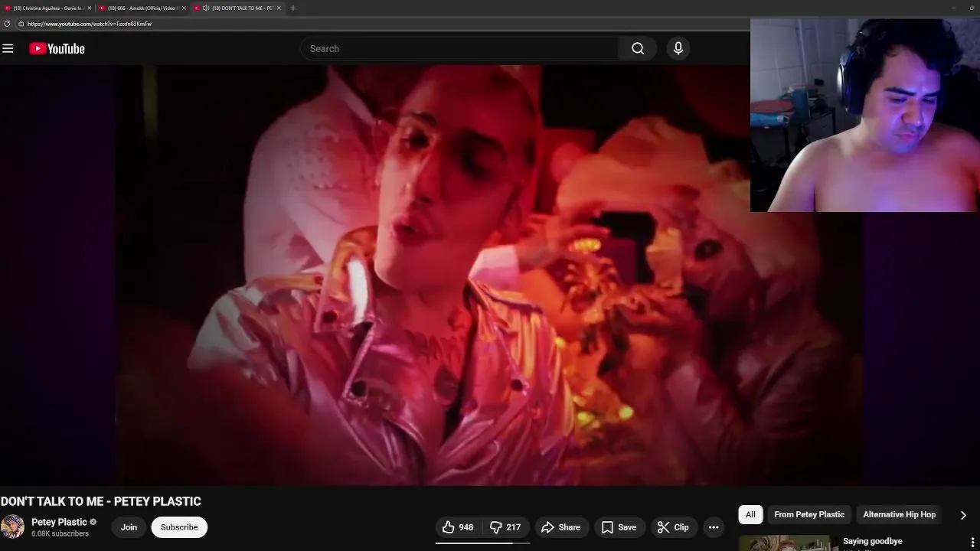Join the Petey Plastic channel membership
The width and height of the screenshot is (980, 551).
coord(129,527)
